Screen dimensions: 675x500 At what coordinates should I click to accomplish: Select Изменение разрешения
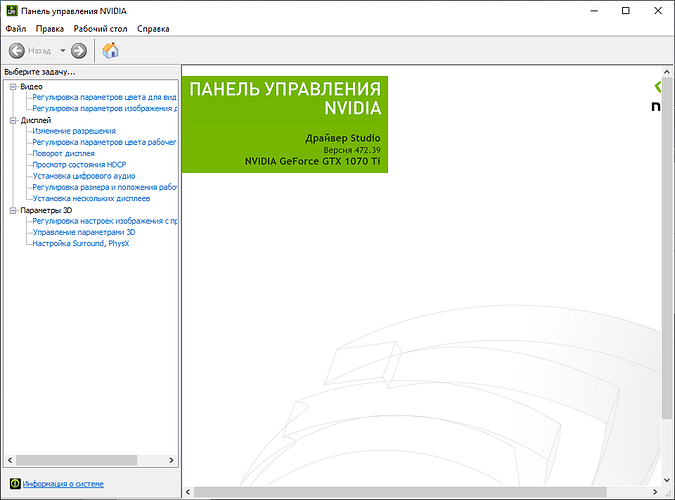tap(74, 131)
